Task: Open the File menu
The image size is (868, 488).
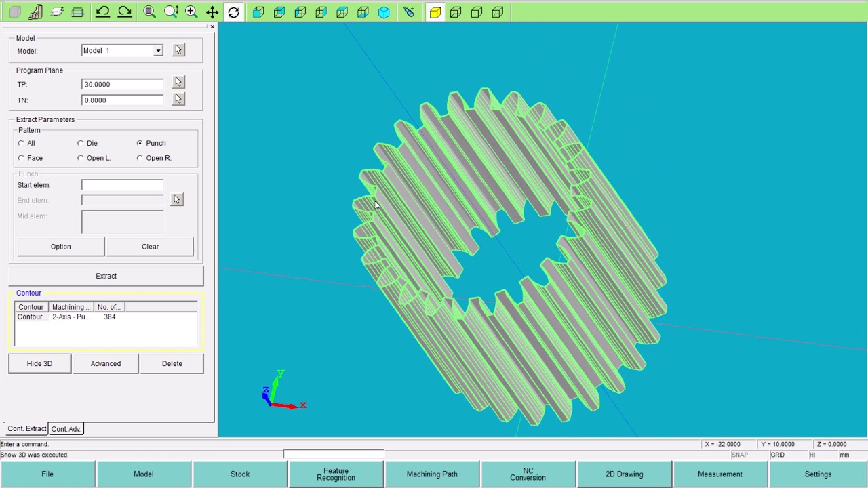Action: tap(47, 474)
